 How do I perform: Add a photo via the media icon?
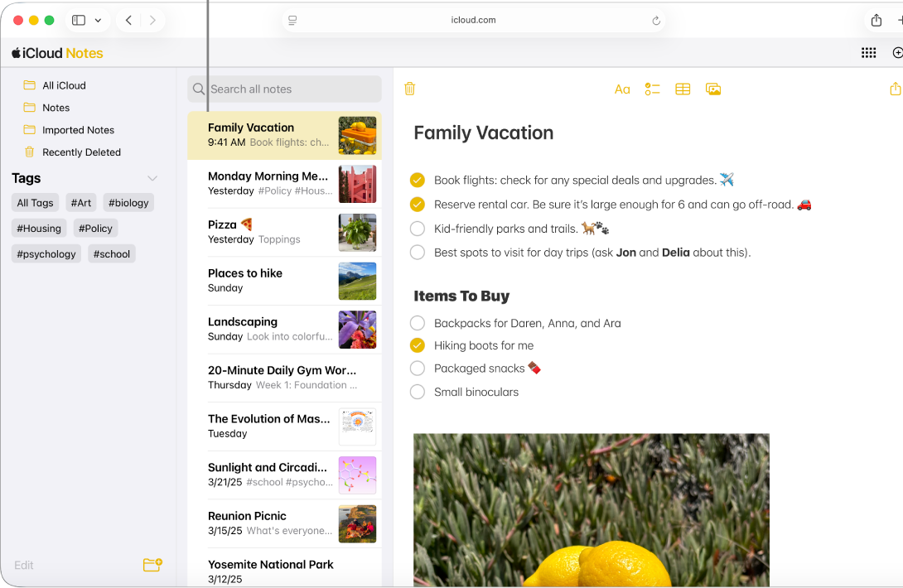(713, 89)
